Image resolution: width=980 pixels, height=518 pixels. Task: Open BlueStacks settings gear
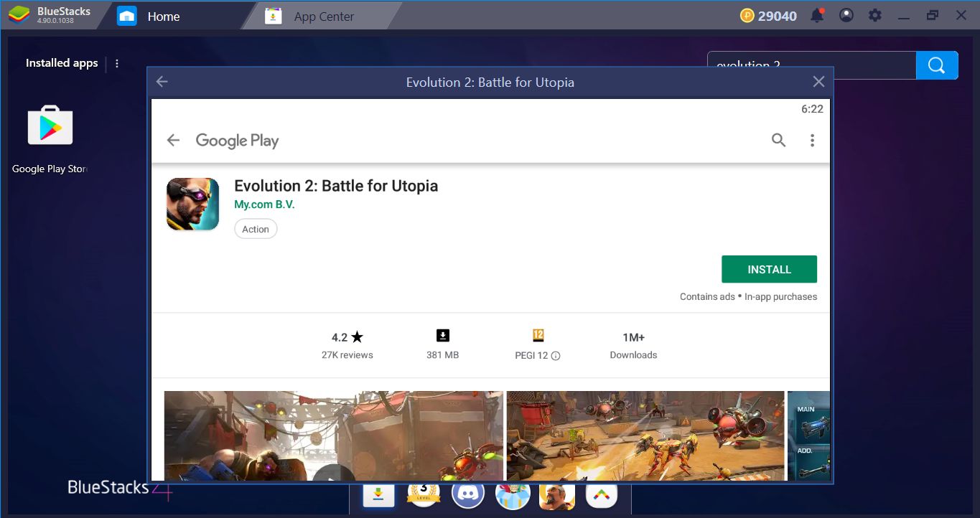click(x=874, y=15)
